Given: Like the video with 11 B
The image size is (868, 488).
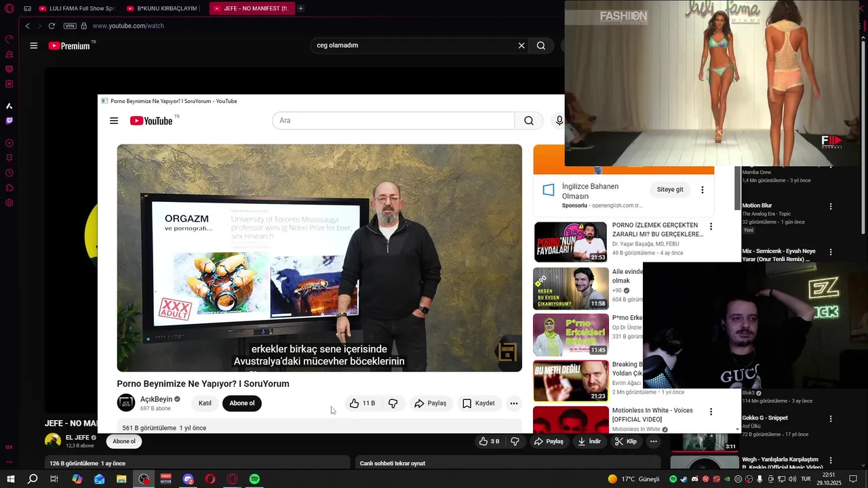Looking at the screenshot, I should (x=363, y=403).
